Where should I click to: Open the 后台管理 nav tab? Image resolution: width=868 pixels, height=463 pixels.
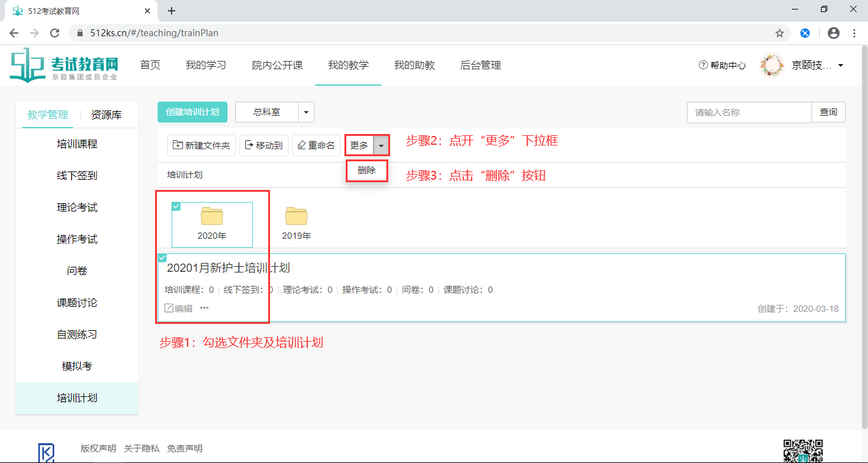pos(480,65)
